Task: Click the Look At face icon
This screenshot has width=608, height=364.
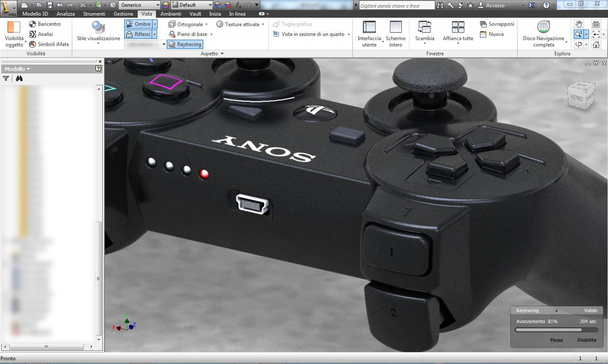Action: pyautogui.click(x=596, y=24)
